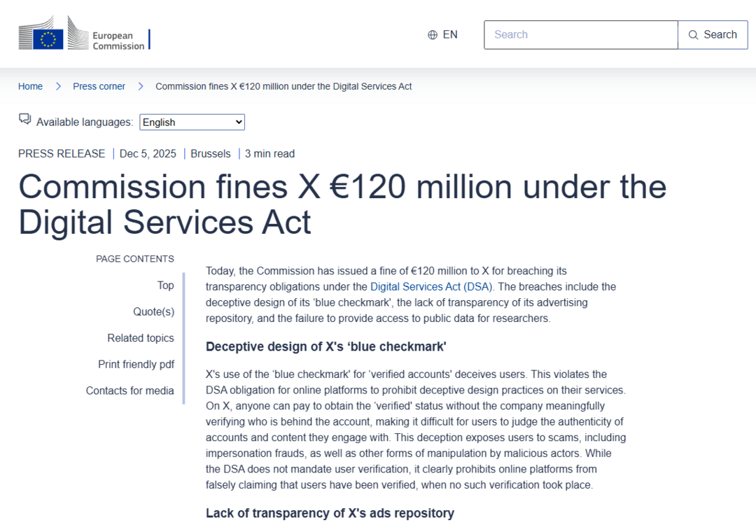Open the Press corner breadcrumb link
Image resolution: width=756 pixels, height=532 pixels.
[99, 86]
